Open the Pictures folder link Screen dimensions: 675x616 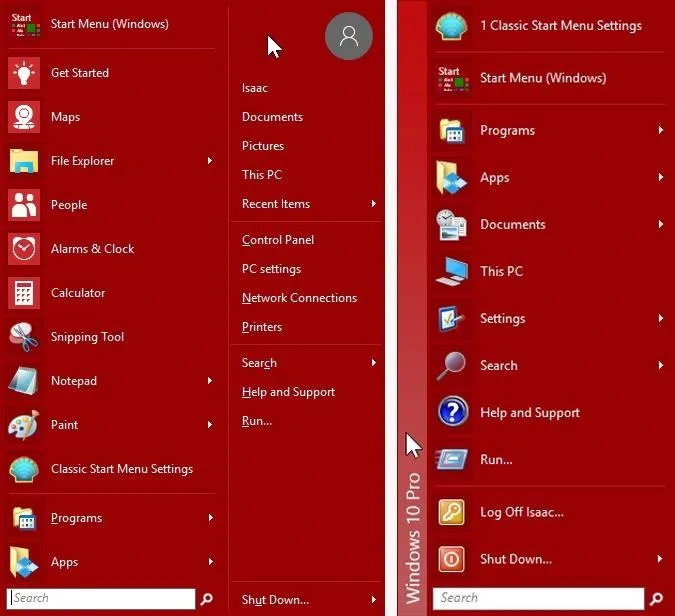(263, 146)
